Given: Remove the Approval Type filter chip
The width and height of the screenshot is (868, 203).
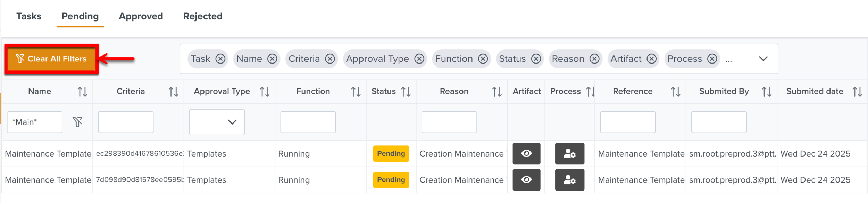Looking at the screenshot, I should pyautogui.click(x=419, y=59).
